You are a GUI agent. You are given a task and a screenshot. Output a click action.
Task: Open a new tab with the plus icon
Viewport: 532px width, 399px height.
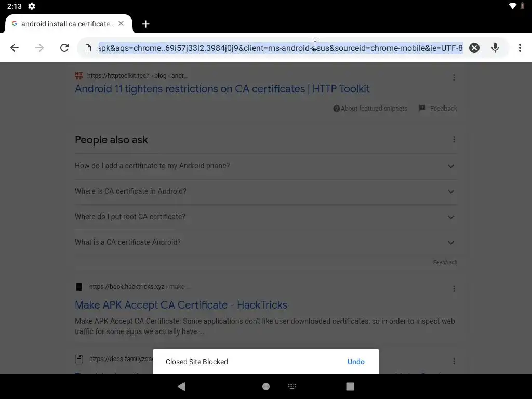(x=145, y=24)
